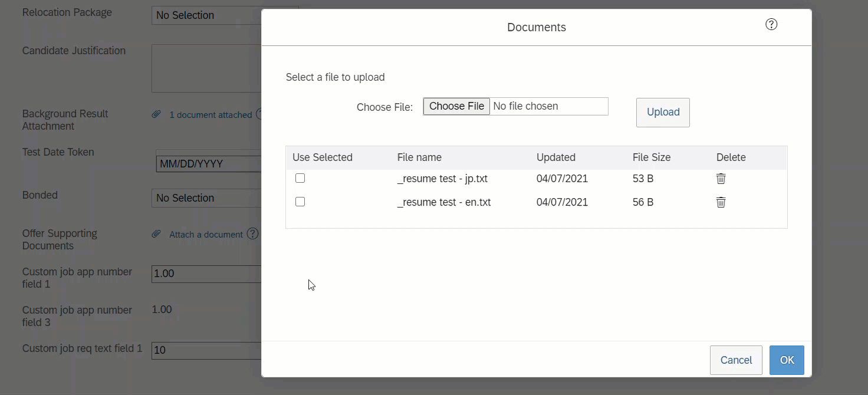This screenshot has width=868, height=395.
Task: Click updated date for _resume test - jp.txt
Action: coord(562,179)
